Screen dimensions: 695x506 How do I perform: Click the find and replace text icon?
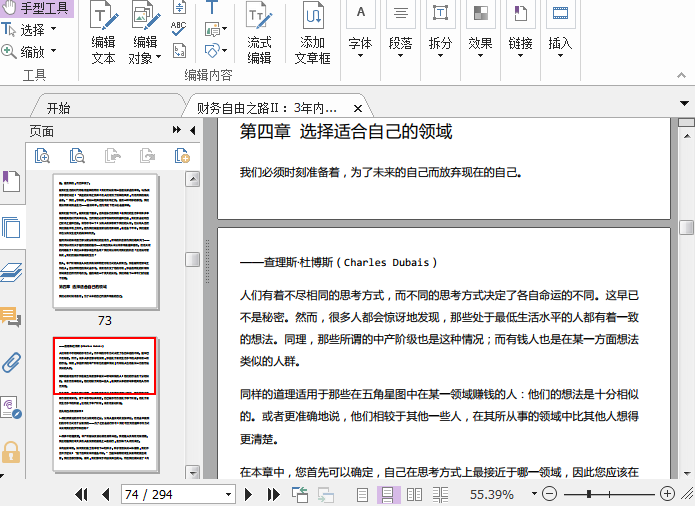coord(179,51)
